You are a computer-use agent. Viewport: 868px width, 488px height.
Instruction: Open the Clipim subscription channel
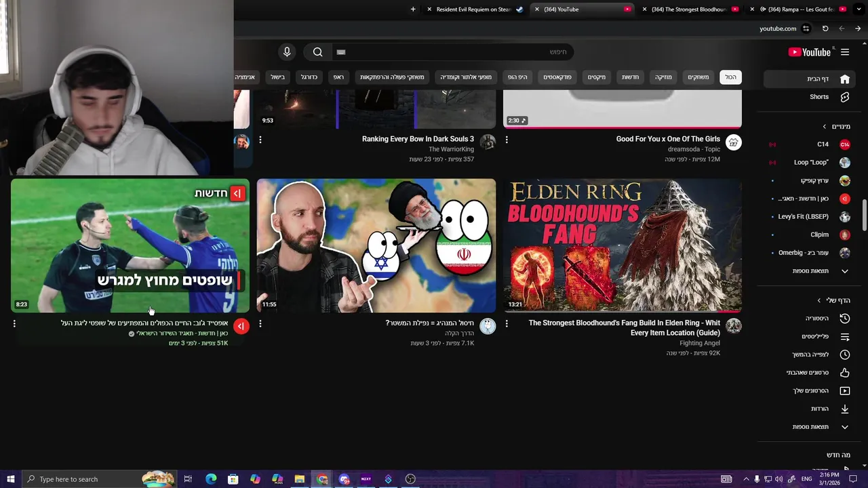click(x=810, y=235)
